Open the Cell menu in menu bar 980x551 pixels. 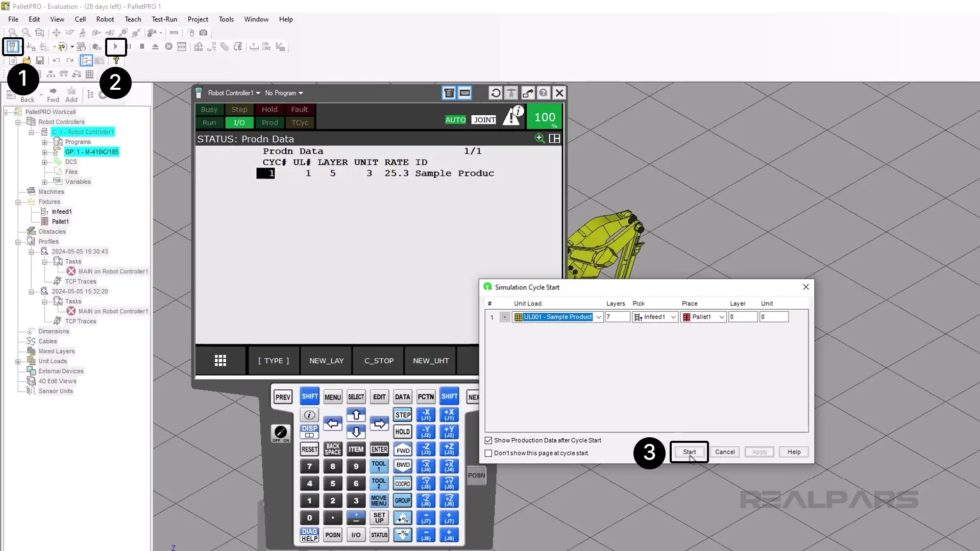[x=80, y=19]
